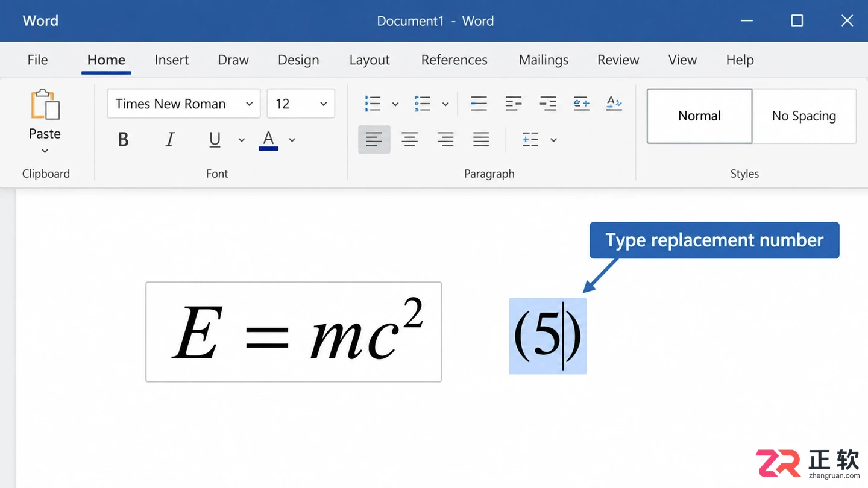
Task: Click the Paste clipboard icon
Action: tap(45, 105)
